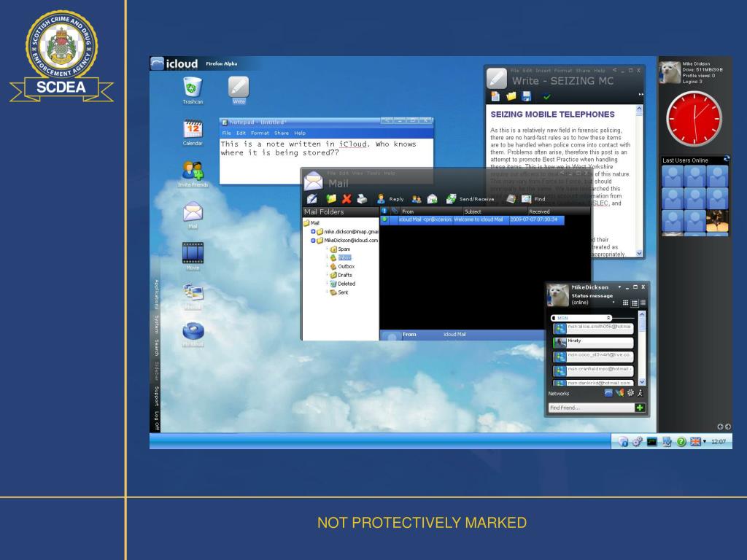Open a file via the Write folder icon
This screenshot has height=560, width=747.
pos(511,96)
